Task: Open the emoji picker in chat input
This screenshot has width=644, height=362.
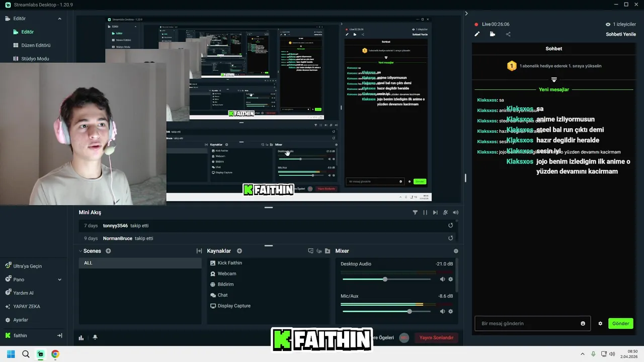Action: 583,323
